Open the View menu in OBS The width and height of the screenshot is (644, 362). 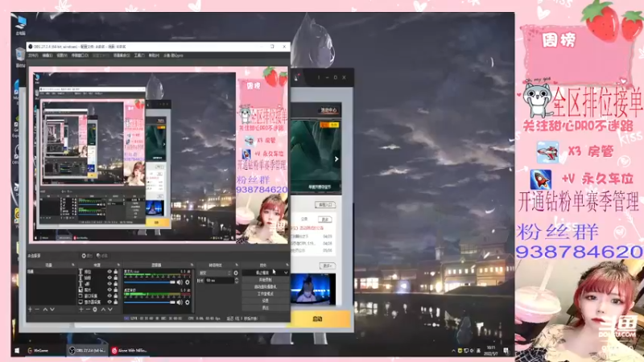point(62,56)
